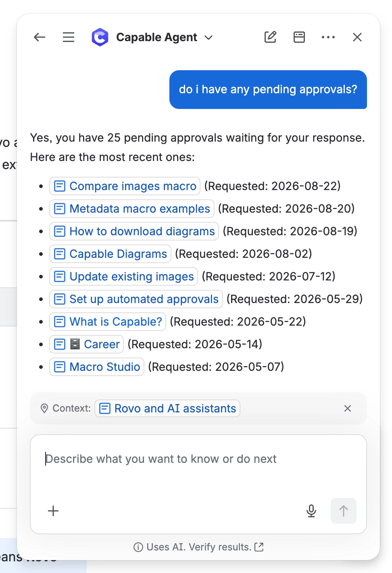Go back with the left arrow icon

40,38
